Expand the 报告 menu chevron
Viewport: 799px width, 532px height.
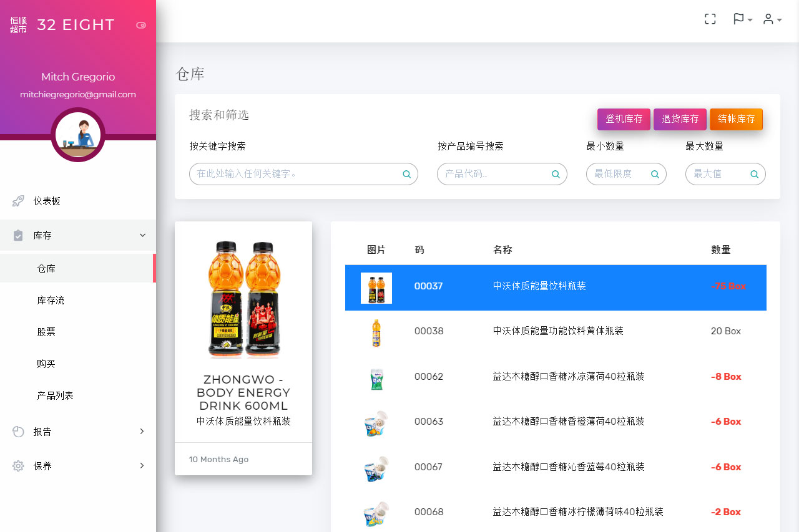click(x=142, y=432)
